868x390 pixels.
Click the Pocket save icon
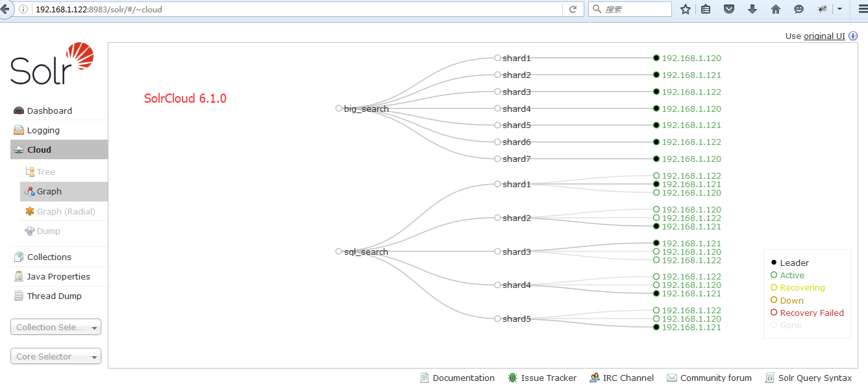click(x=729, y=9)
